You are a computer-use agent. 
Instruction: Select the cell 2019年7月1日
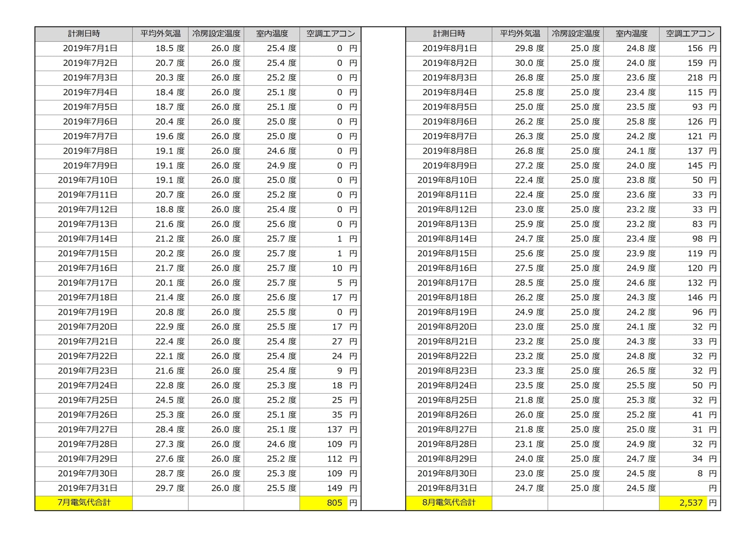click(84, 48)
